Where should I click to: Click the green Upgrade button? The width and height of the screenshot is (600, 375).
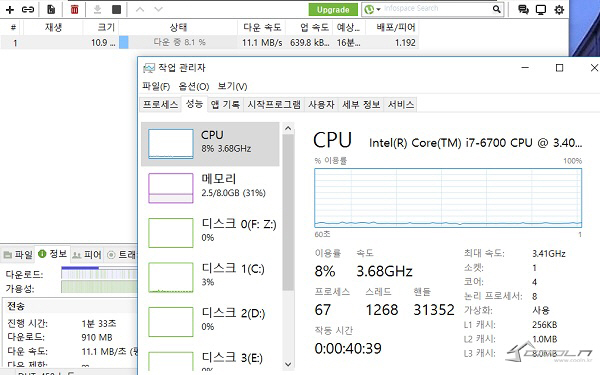pyautogui.click(x=333, y=10)
